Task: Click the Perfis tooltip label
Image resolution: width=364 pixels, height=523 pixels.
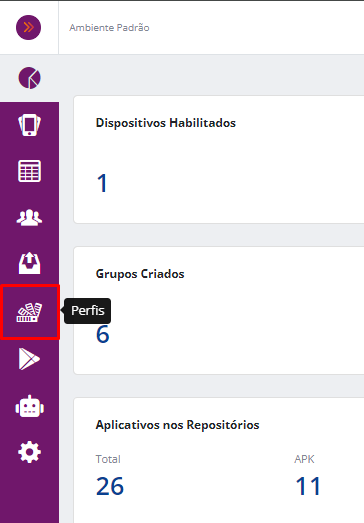Action: (88, 311)
